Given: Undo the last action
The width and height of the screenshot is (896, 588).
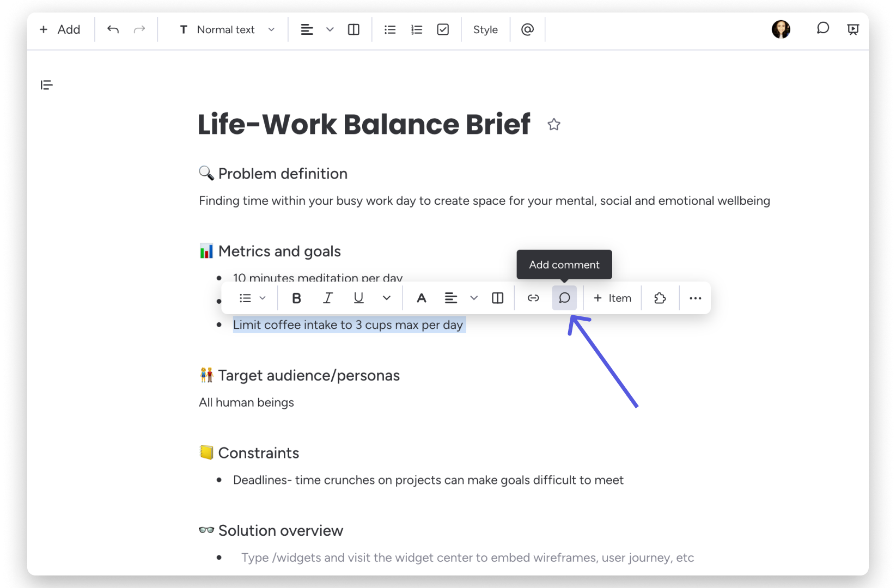Looking at the screenshot, I should [113, 29].
